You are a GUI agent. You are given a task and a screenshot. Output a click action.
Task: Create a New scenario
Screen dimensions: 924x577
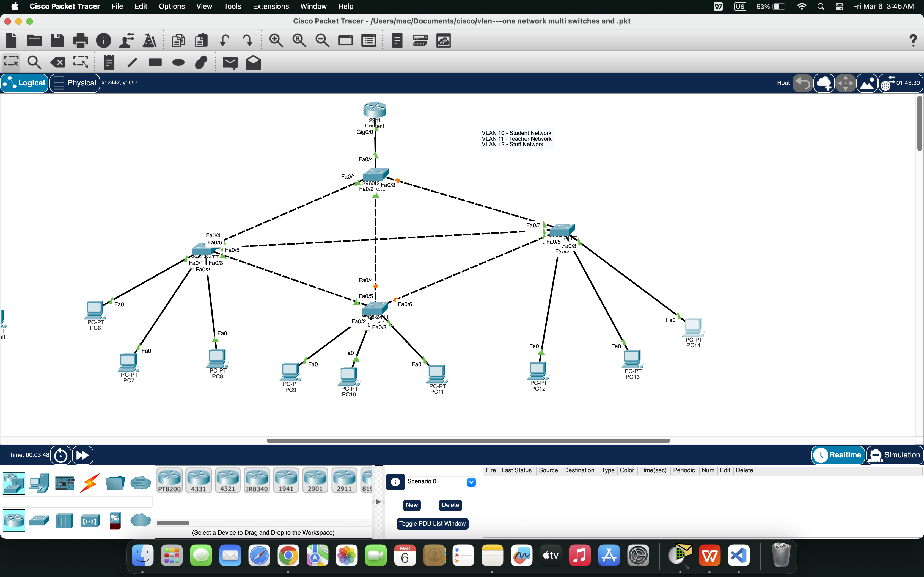[412, 504]
